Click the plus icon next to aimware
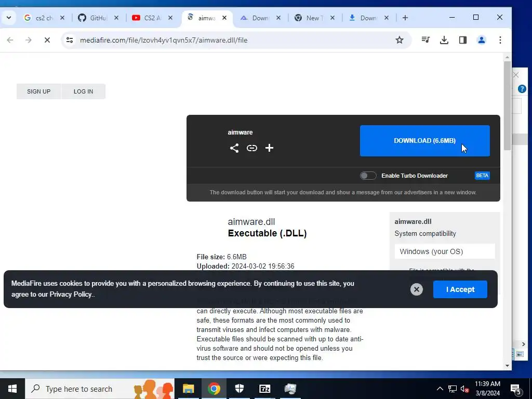This screenshot has height=399, width=532. tap(270, 148)
